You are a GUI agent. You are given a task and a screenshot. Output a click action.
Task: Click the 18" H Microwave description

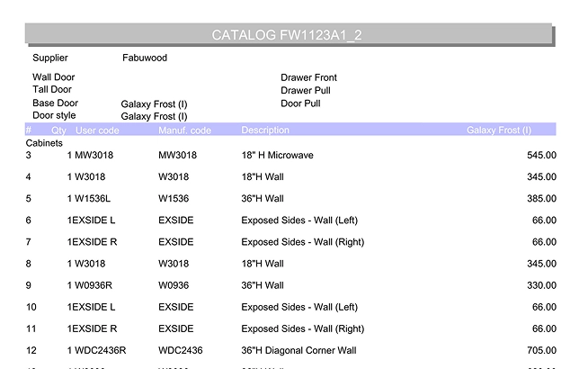pos(277,155)
